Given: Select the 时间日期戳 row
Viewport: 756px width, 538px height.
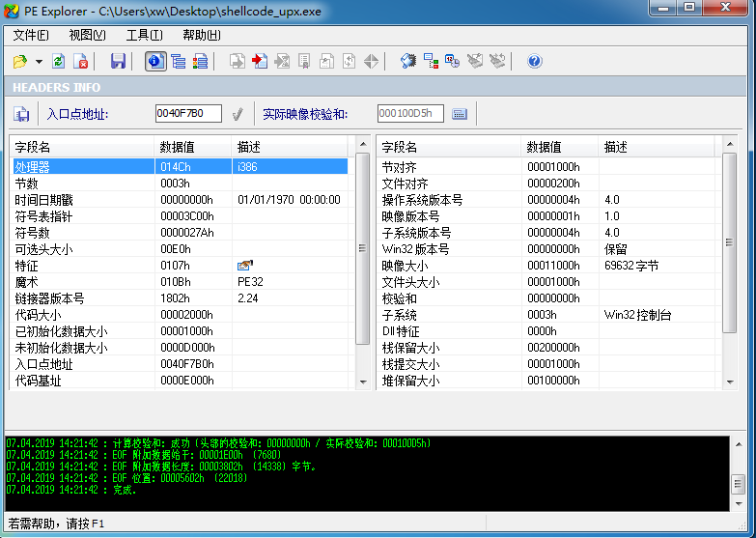Looking at the screenshot, I should [179, 200].
